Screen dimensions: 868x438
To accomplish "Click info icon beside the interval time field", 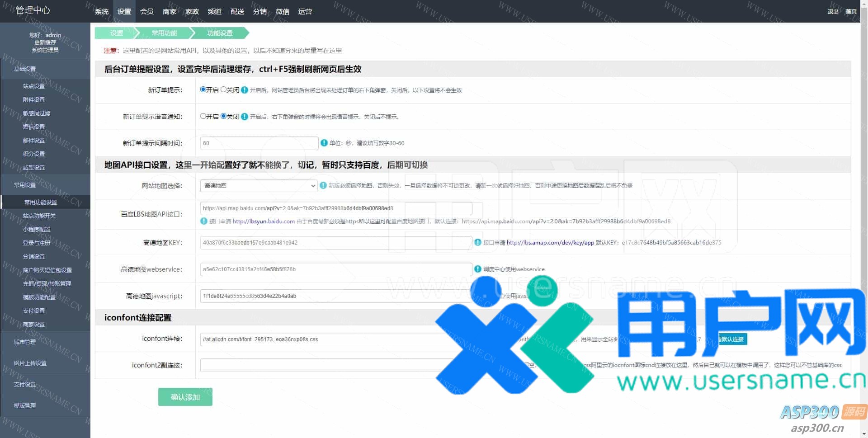I will pyautogui.click(x=324, y=143).
